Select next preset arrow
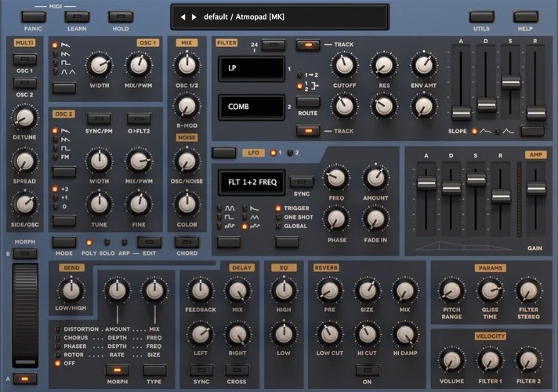This screenshot has height=392, width=558. click(194, 16)
